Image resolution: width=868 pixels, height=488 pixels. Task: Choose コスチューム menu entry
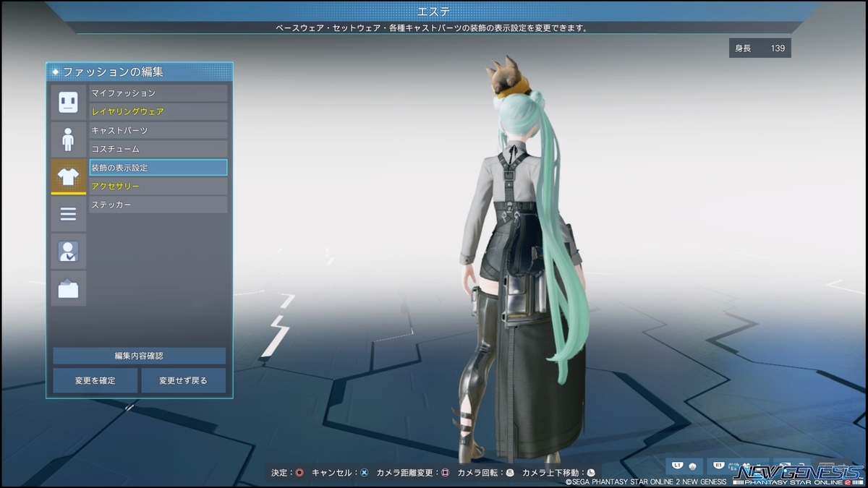click(x=158, y=149)
